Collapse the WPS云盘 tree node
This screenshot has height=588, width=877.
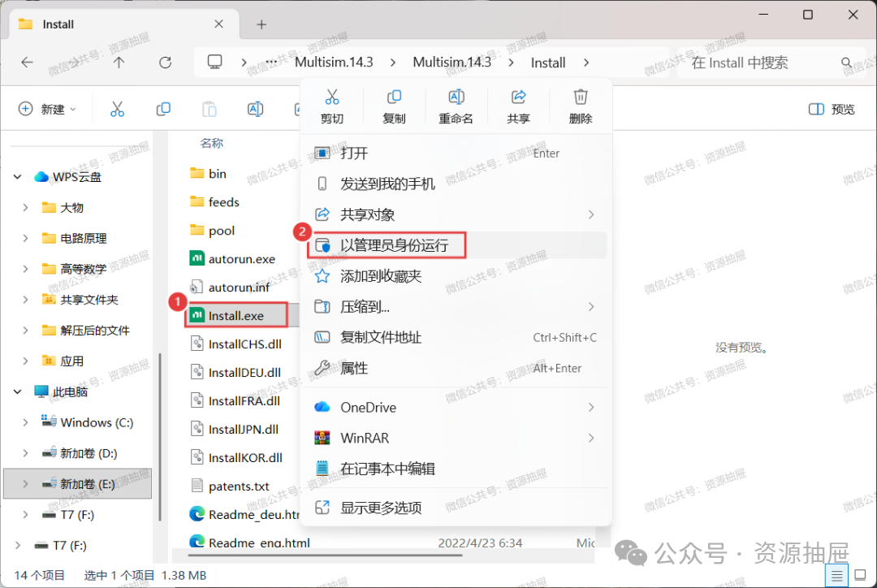coord(17,177)
